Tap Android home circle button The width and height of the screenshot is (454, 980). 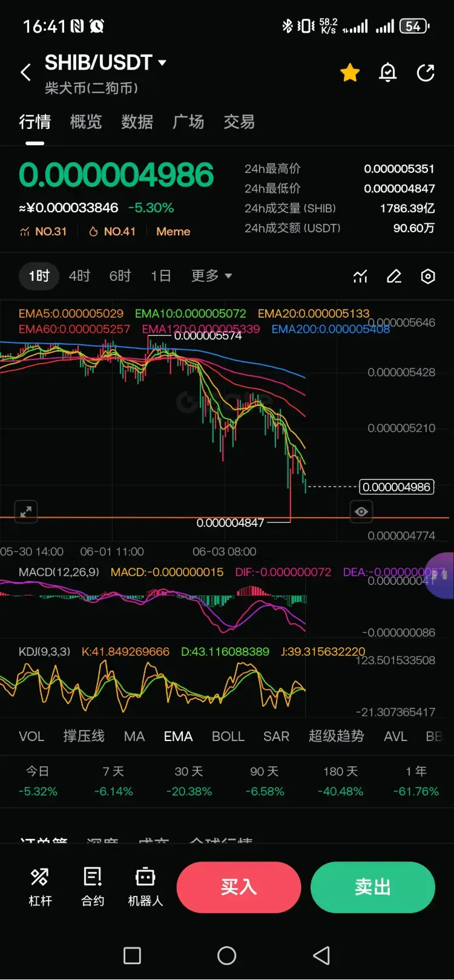click(227, 956)
